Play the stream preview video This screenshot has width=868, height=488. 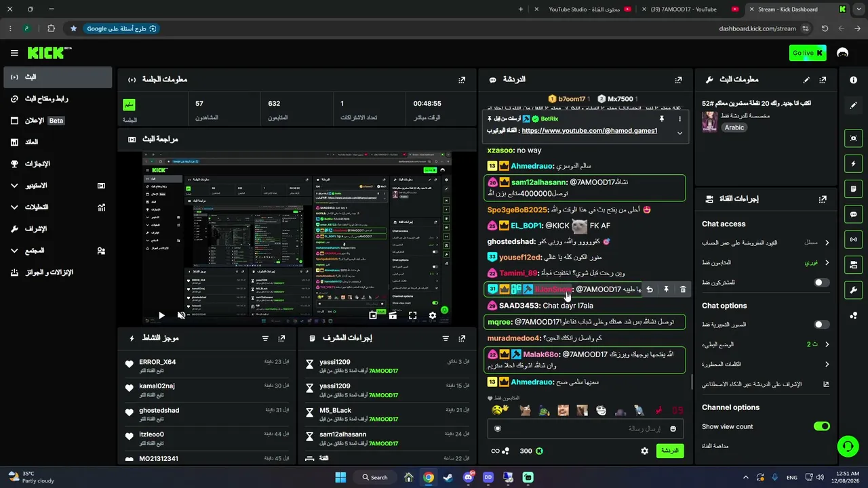pos(161,315)
